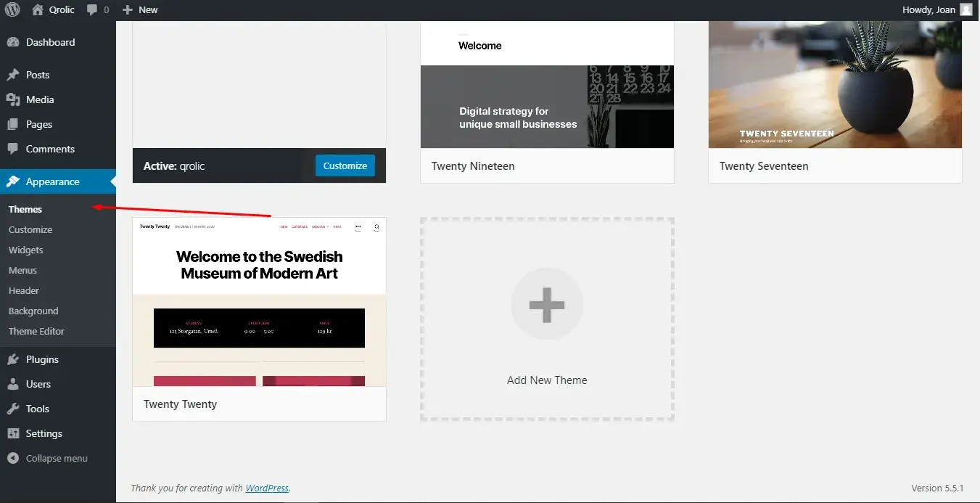The image size is (980, 503).
Task: Open the Customize submenu item
Action: point(30,229)
